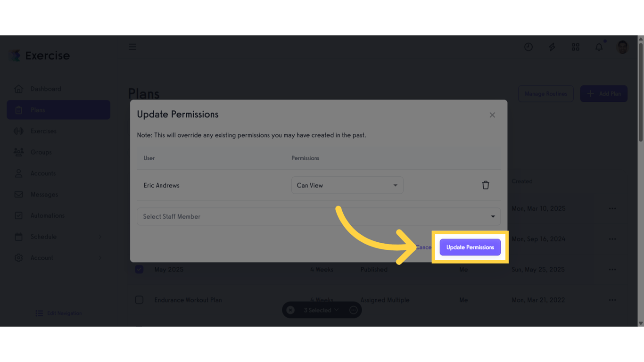The image size is (644, 362).
Task: Go to the Automations section
Action: coord(48,215)
